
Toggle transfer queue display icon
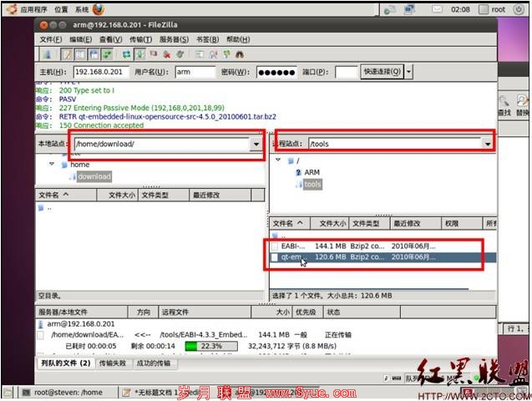point(107,54)
